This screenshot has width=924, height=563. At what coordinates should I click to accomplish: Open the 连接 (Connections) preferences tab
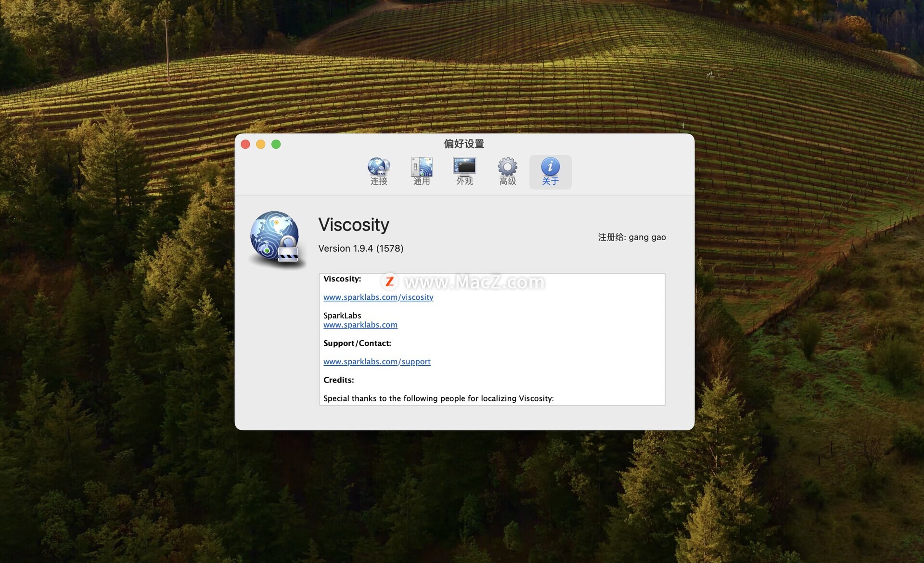379,172
